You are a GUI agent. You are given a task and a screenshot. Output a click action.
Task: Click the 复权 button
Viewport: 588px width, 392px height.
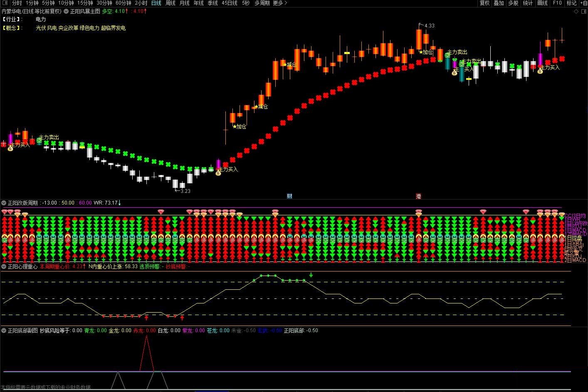pos(485,3)
